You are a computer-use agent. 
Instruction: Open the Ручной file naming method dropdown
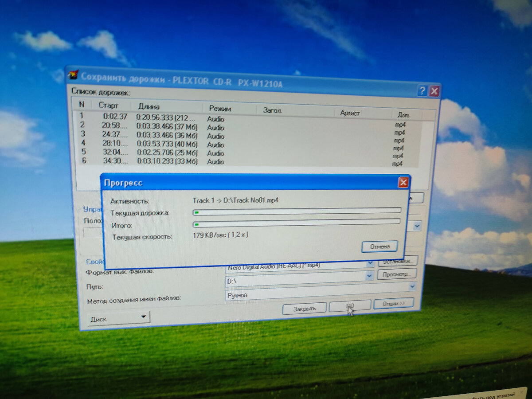tap(413, 287)
